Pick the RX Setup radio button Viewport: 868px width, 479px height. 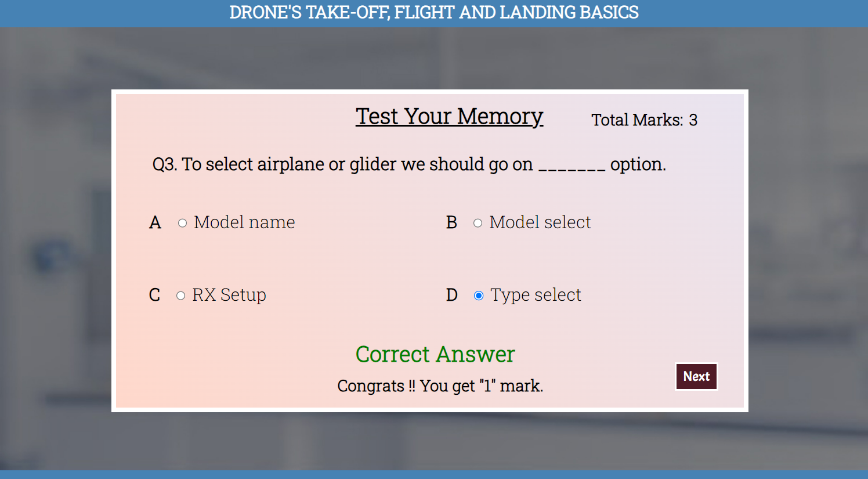(180, 296)
